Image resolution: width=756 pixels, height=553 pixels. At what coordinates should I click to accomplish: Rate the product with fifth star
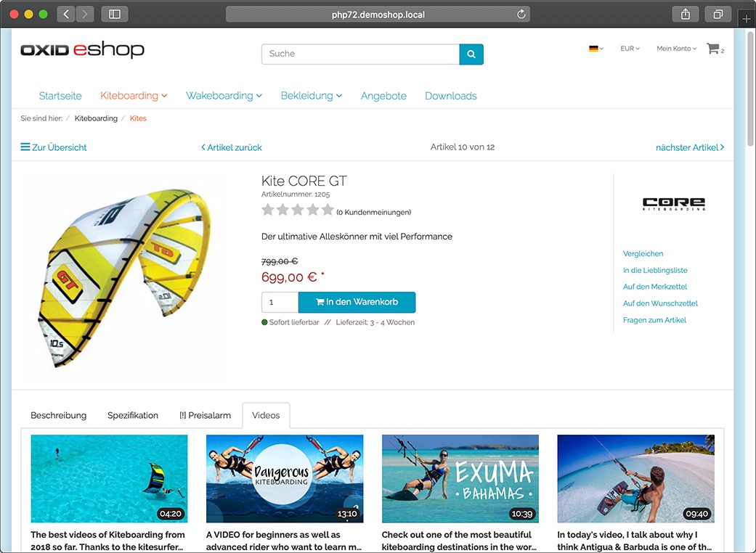point(328,210)
